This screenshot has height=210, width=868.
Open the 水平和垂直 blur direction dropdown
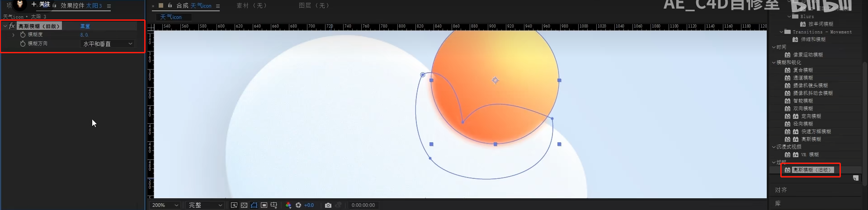tap(108, 44)
